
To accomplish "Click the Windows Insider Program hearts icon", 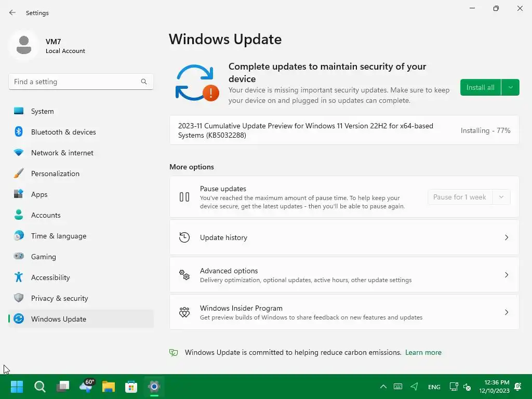I will (184, 312).
